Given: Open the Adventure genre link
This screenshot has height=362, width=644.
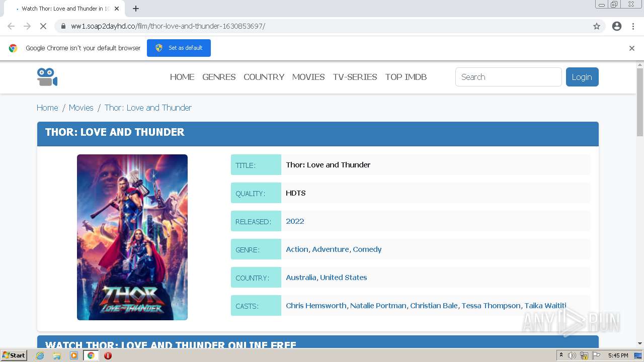Looking at the screenshot, I should point(331,249).
